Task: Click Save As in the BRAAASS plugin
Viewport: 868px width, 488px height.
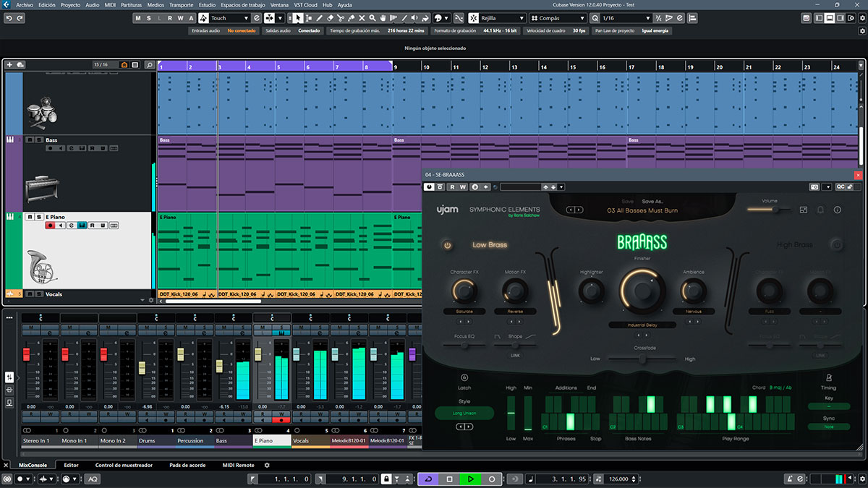Action: 652,202
